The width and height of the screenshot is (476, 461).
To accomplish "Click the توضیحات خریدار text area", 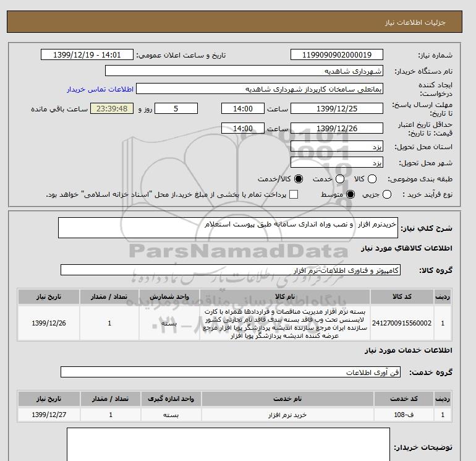I will (x=228, y=444).
